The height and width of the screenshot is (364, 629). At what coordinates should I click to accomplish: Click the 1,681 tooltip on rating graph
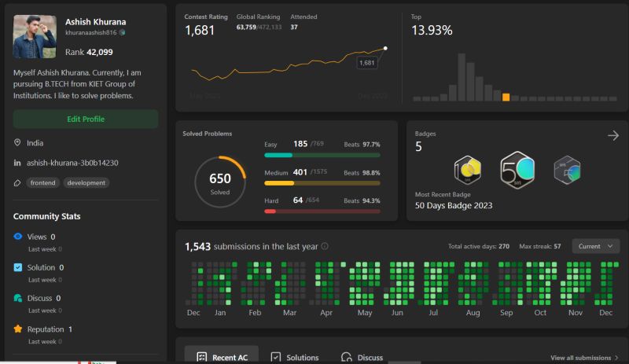point(366,63)
